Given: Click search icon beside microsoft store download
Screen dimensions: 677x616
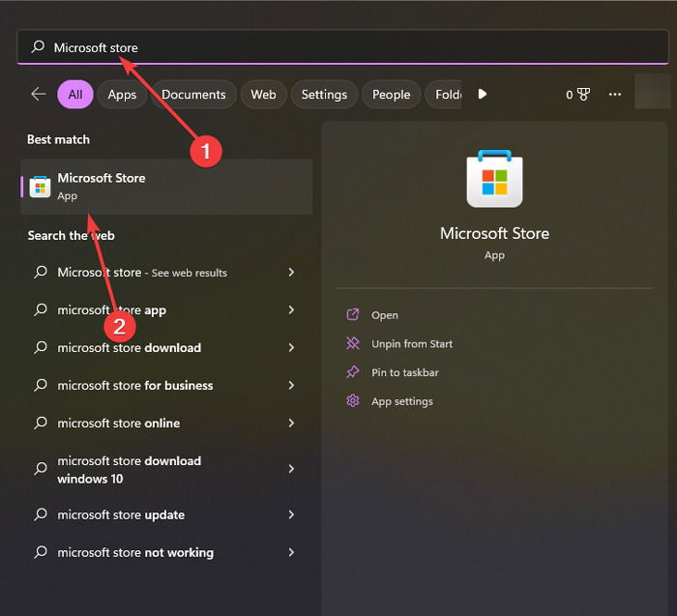Looking at the screenshot, I should point(41,347).
